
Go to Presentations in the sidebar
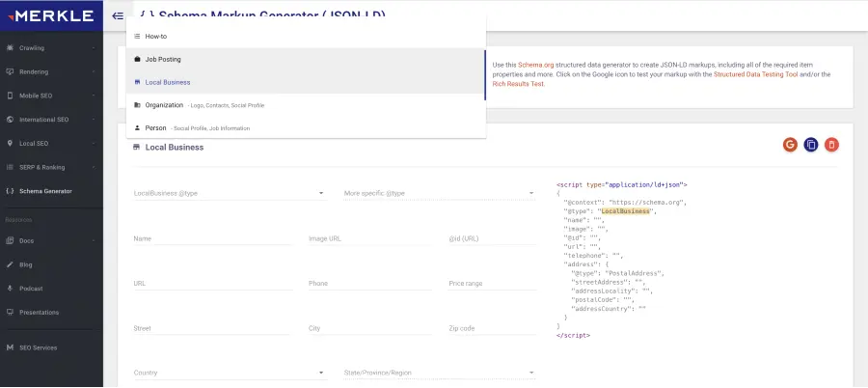(39, 313)
